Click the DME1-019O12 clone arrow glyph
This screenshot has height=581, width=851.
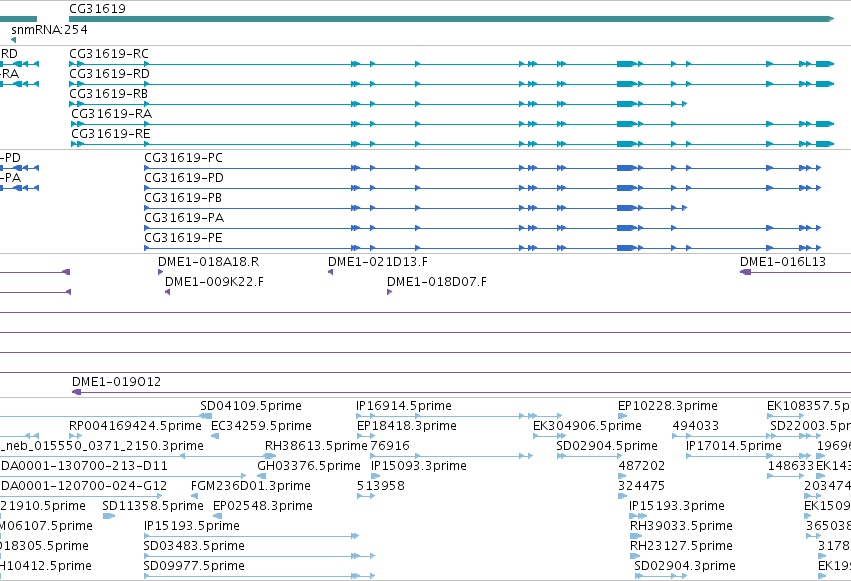click(77, 392)
